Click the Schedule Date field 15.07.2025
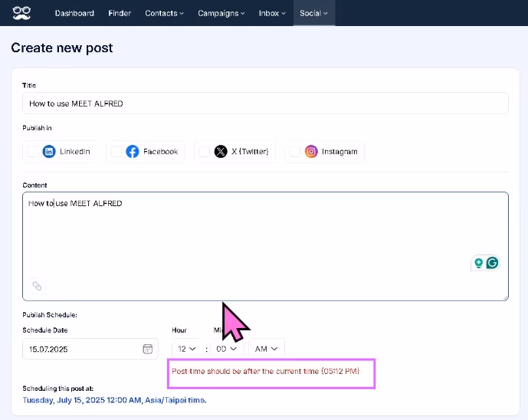The height and width of the screenshot is (420, 528). (90, 349)
